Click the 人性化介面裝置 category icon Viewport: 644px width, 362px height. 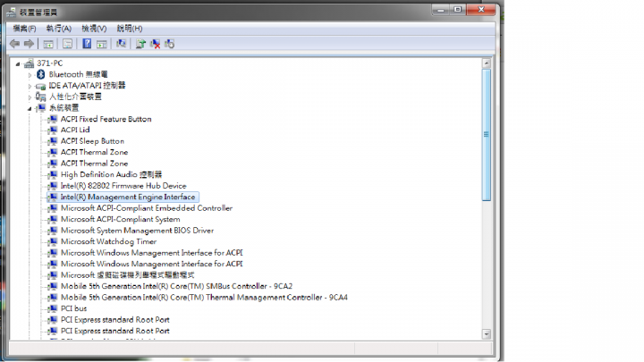pyautogui.click(x=40, y=97)
